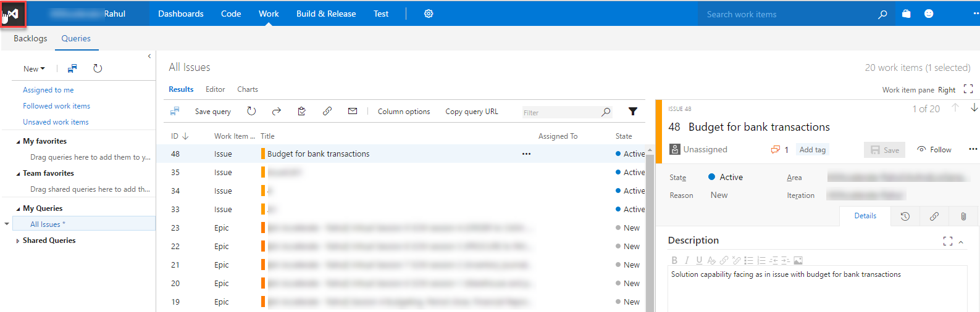Screen dimensions: 980x312
Task: Open the Links tab icon in work item pane
Action: pyautogui.click(x=934, y=216)
